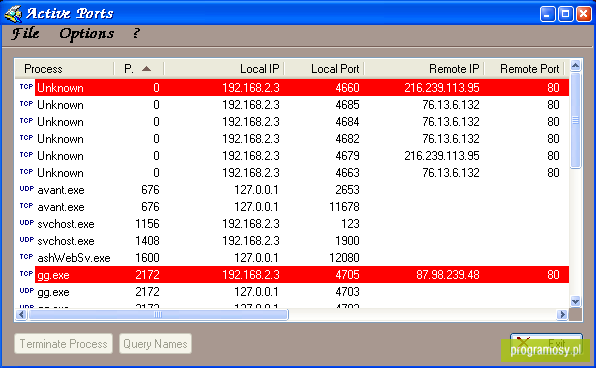This screenshot has height=368, width=596.
Task: Select avant.exe process name on port 11678
Action: [x=61, y=207]
